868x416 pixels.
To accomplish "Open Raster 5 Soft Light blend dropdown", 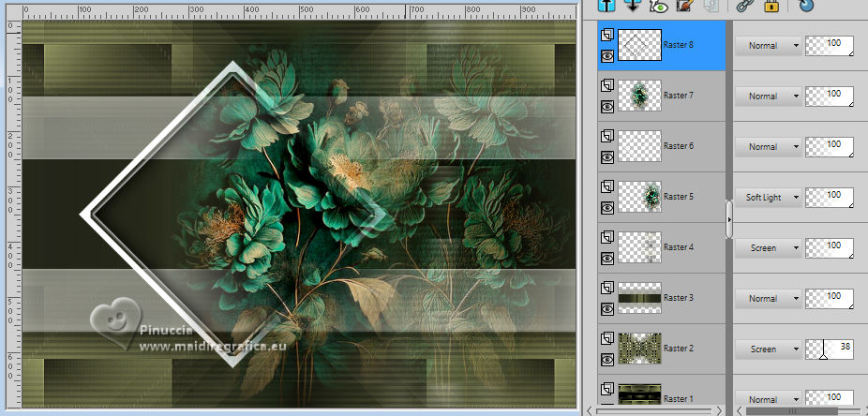I will pyautogui.click(x=769, y=198).
